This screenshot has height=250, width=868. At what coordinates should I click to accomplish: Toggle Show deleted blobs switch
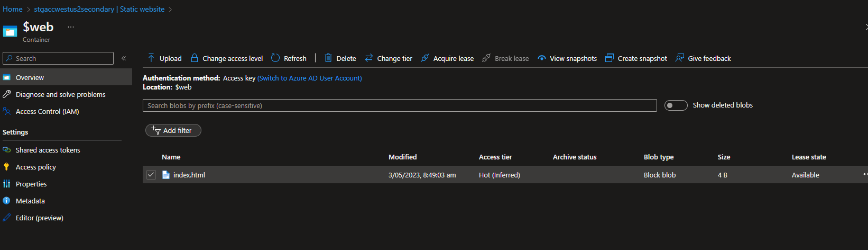[676, 105]
